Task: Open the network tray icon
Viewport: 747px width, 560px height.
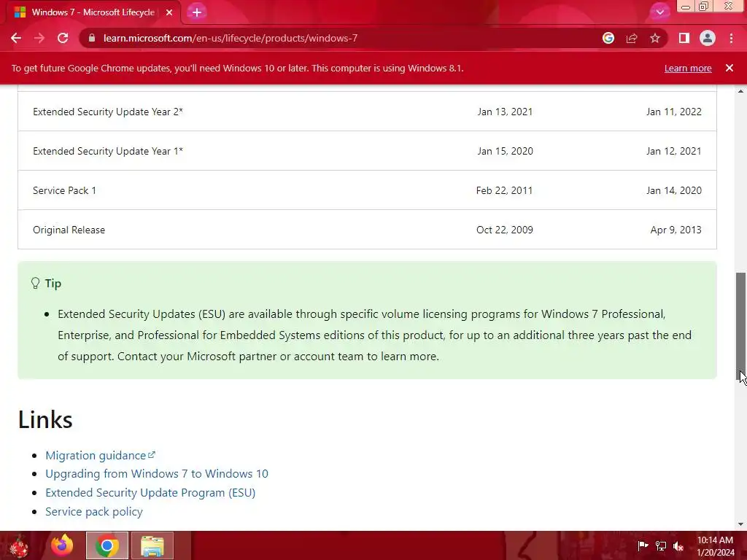Action: coord(661,546)
